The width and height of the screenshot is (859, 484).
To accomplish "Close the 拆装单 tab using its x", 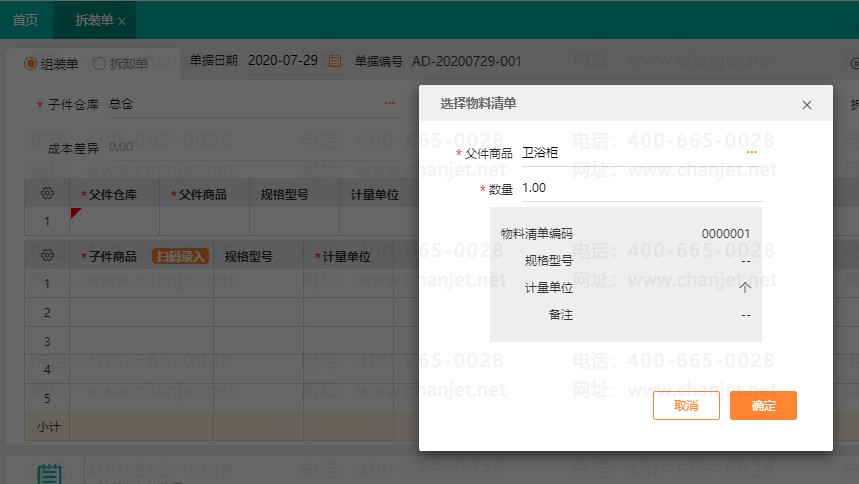I will (x=122, y=21).
